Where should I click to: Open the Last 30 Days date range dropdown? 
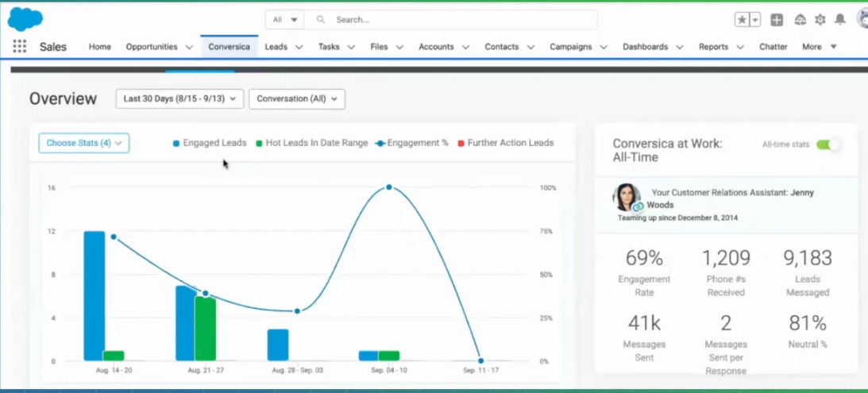click(x=179, y=98)
